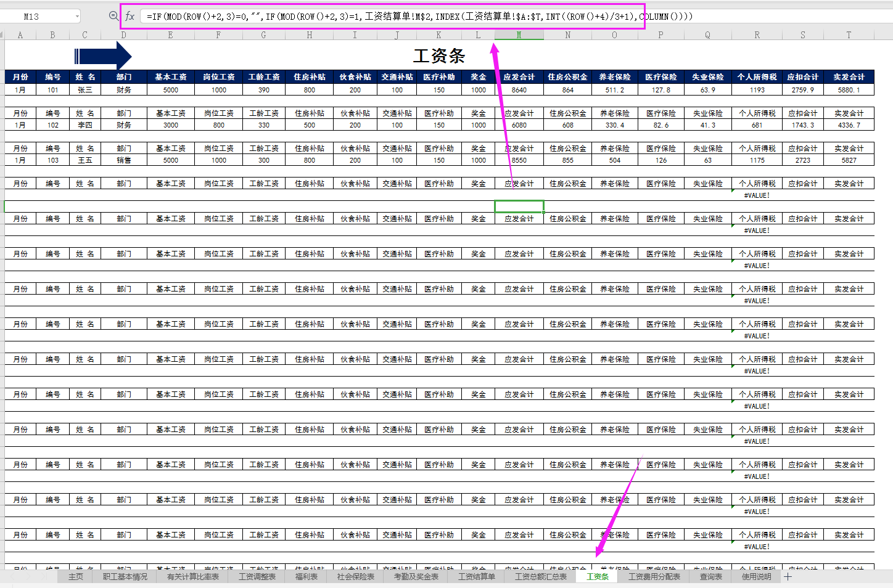Click the select-all corner of the grid
The image size is (893, 588).
tap(2, 35)
